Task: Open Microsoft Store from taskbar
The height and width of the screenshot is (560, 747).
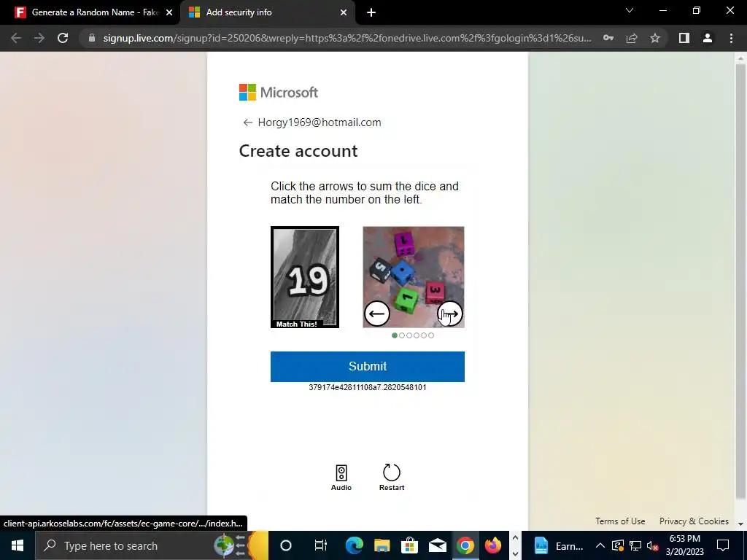Action: [x=409, y=545]
